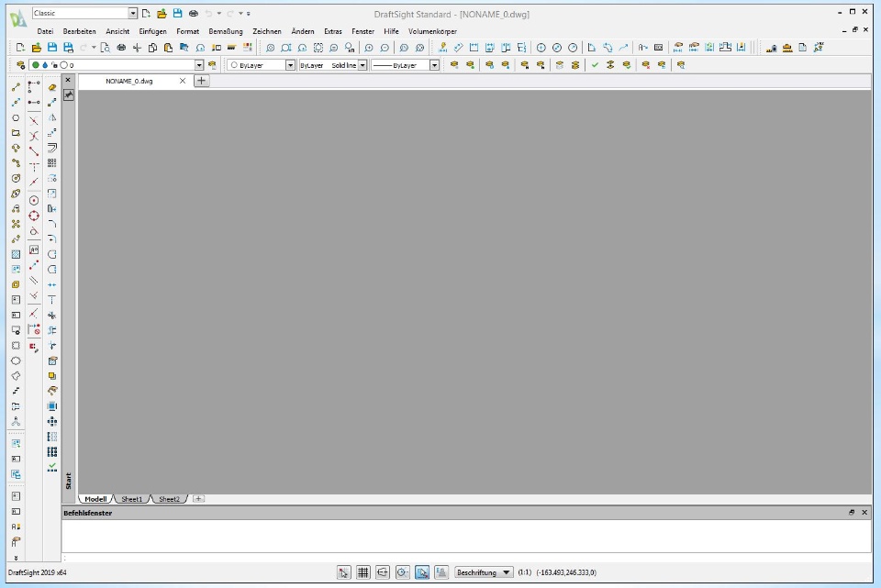Click the Save icon in standard toolbar
The image size is (881, 588).
(x=52, y=48)
